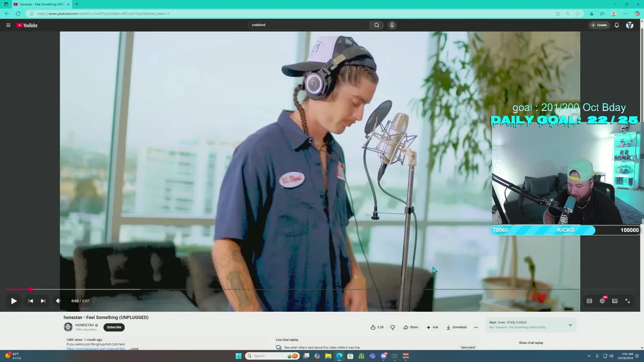Open the browser tab actions menu

tap(6, 4)
